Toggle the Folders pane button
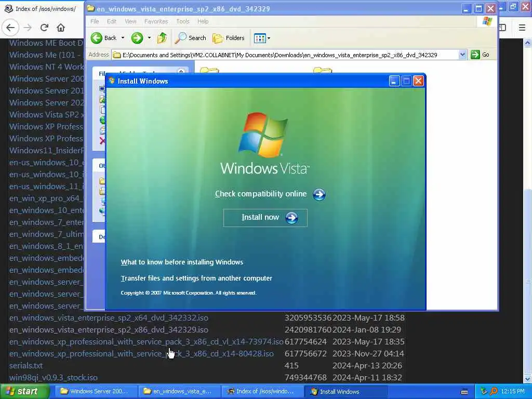This screenshot has height=399, width=532. [229, 38]
